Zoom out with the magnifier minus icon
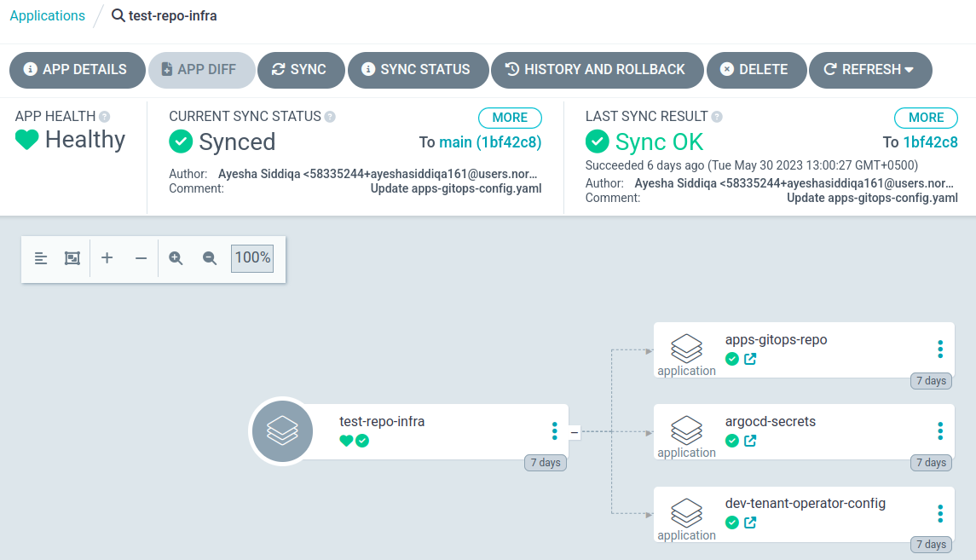 [x=210, y=258]
